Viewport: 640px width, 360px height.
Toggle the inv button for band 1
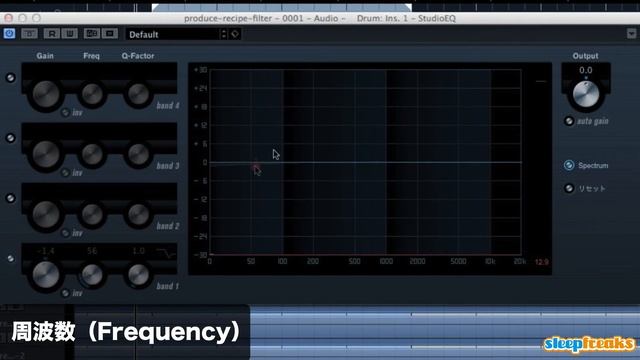coord(65,293)
